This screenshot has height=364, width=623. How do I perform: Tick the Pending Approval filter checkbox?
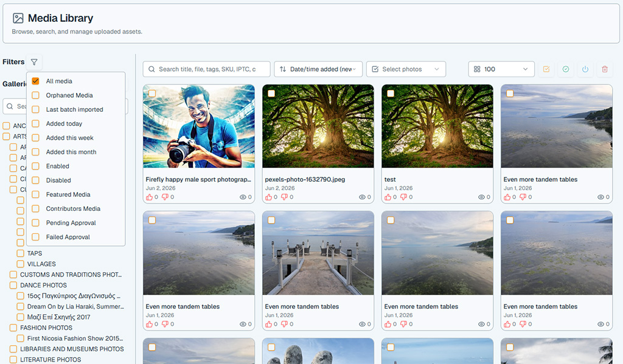coord(35,222)
